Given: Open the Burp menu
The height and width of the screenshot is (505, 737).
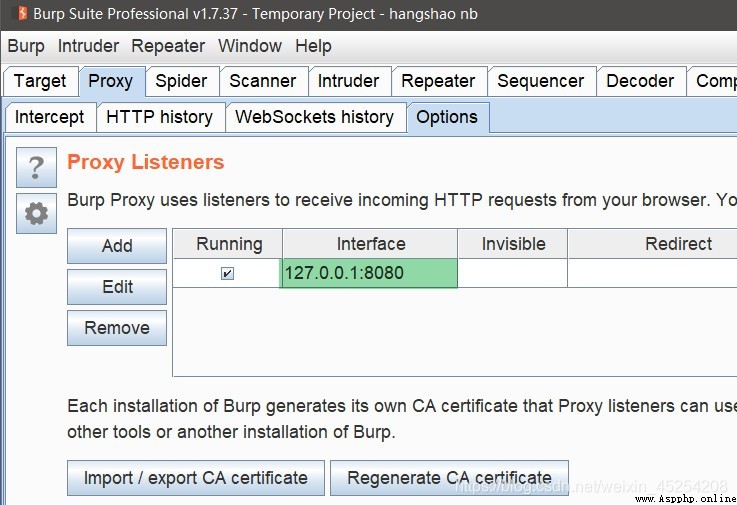Looking at the screenshot, I should (26, 46).
